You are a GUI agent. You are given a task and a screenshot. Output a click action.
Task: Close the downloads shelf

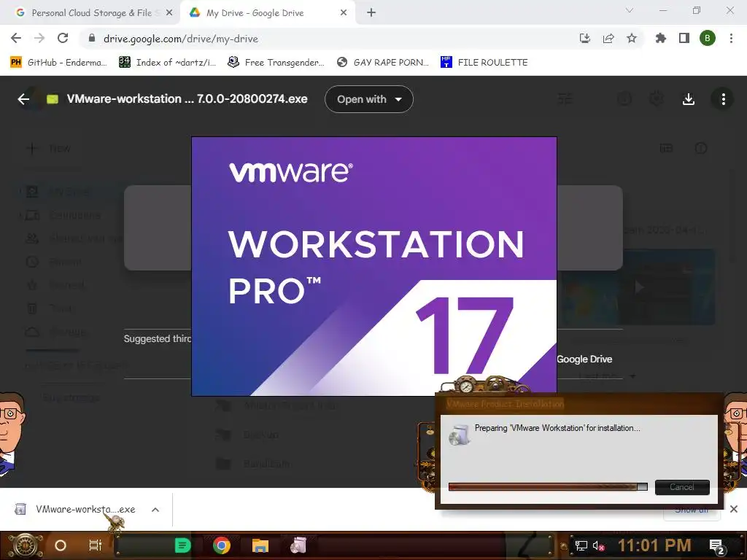click(734, 509)
